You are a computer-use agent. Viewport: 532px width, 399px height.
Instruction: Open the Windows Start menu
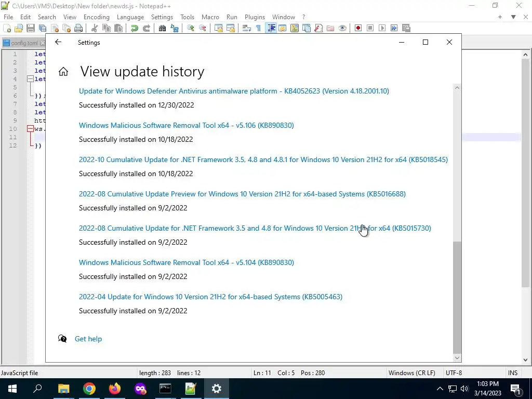[x=12, y=389]
